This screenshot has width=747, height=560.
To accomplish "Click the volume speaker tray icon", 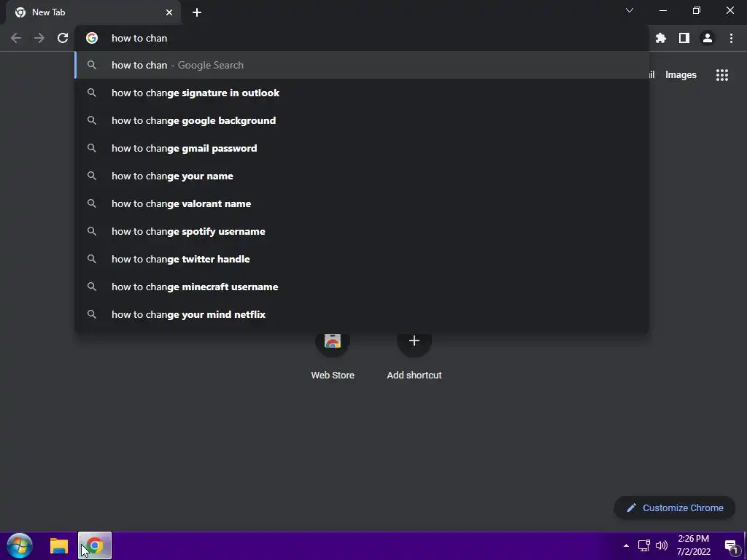I will (661, 545).
